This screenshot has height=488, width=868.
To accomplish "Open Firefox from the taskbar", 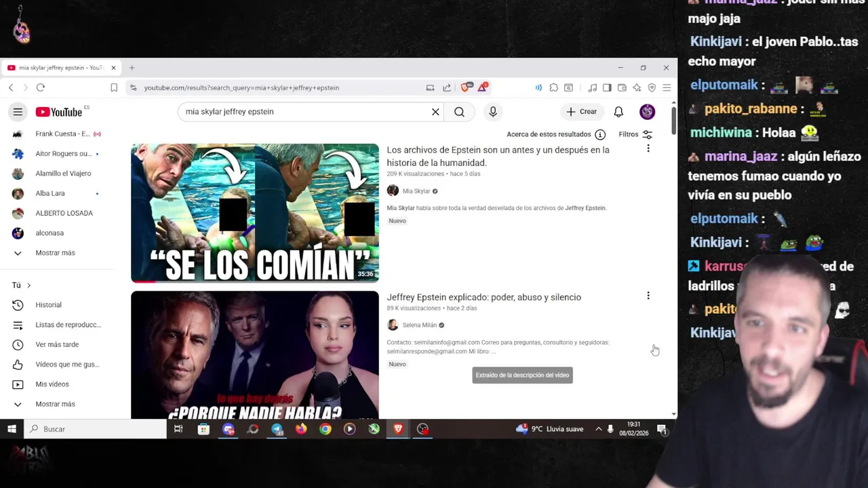I will click(x=301, y=429).
